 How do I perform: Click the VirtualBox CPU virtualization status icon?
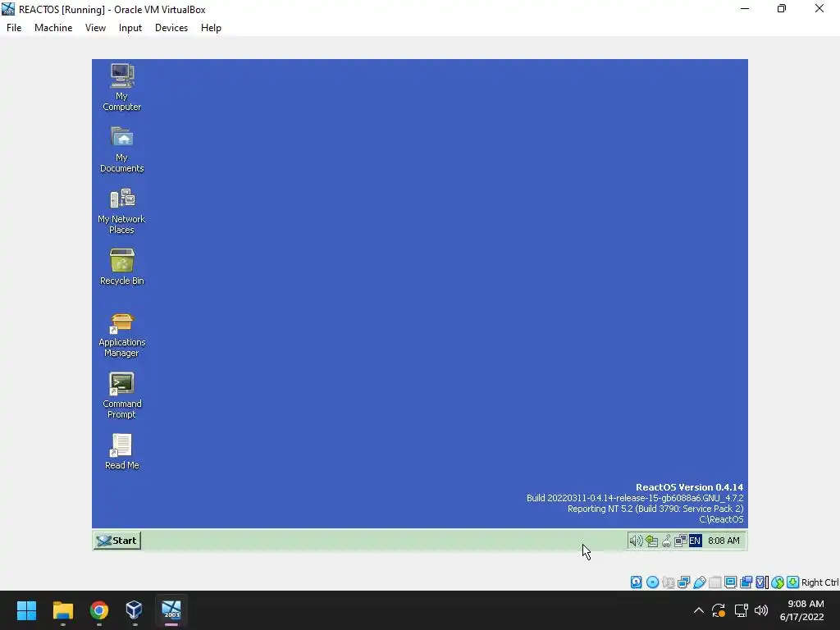[x=761, y=582]
